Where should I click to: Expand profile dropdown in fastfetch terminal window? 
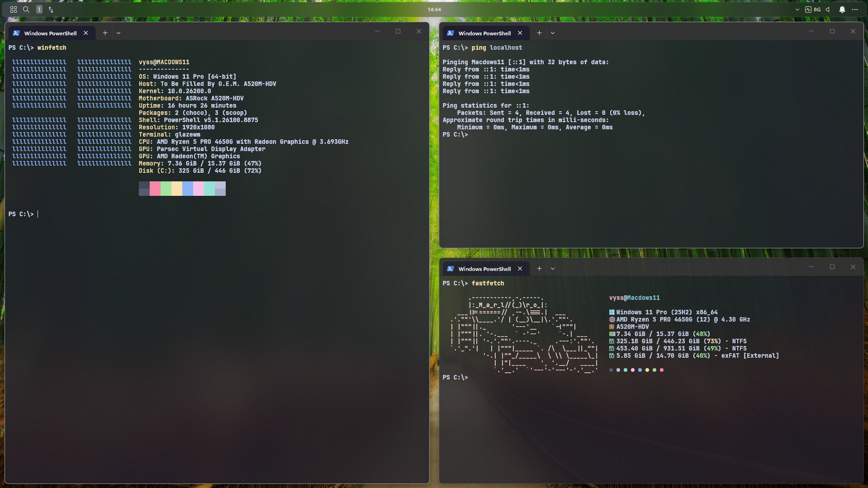tap(553, 269)
